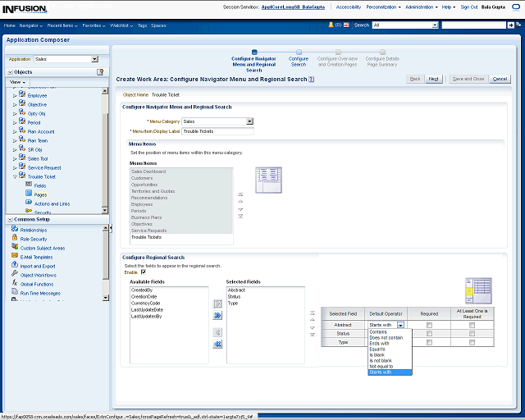Toggle the Enable regional search checkbox

[x=144, y=272]
